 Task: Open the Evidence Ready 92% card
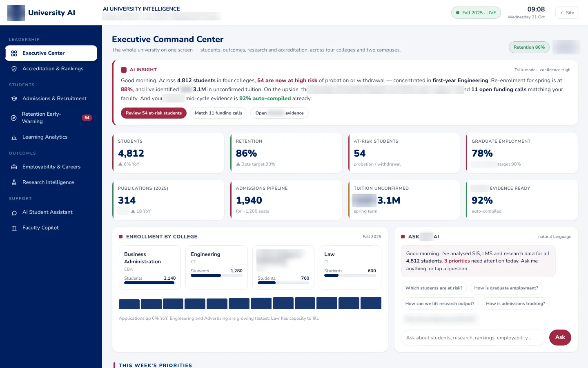point(522,200)
